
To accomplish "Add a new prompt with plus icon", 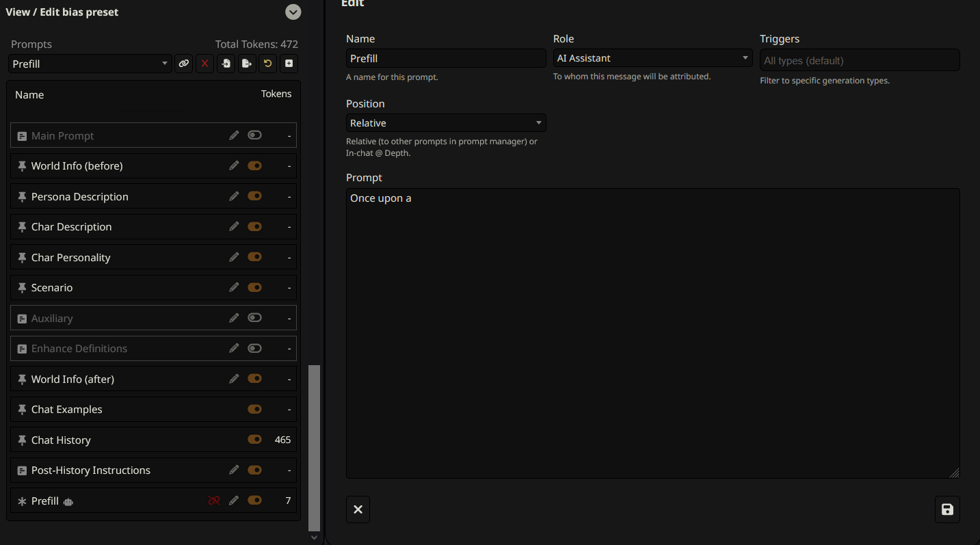I will tap(289, 64).
